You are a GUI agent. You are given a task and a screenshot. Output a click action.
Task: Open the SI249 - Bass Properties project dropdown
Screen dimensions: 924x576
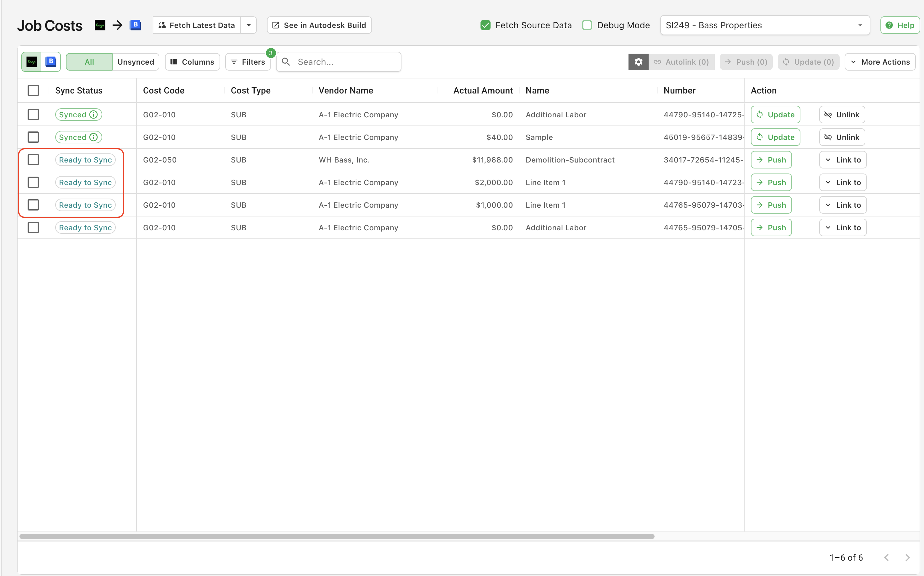pyautogui.click(x=764, y=25)
